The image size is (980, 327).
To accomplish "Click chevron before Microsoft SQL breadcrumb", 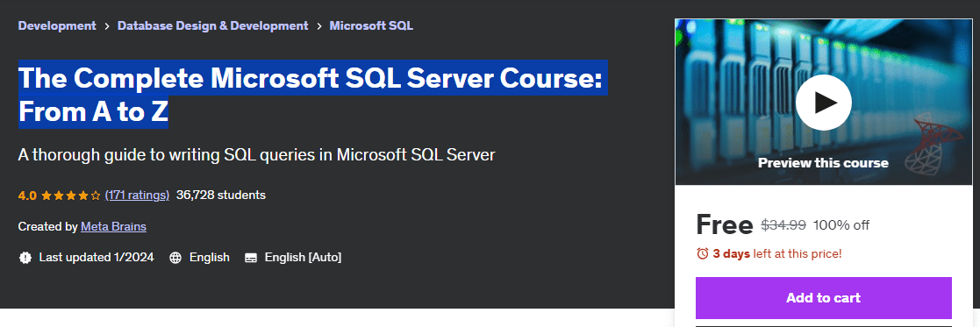I will [318, 26].
